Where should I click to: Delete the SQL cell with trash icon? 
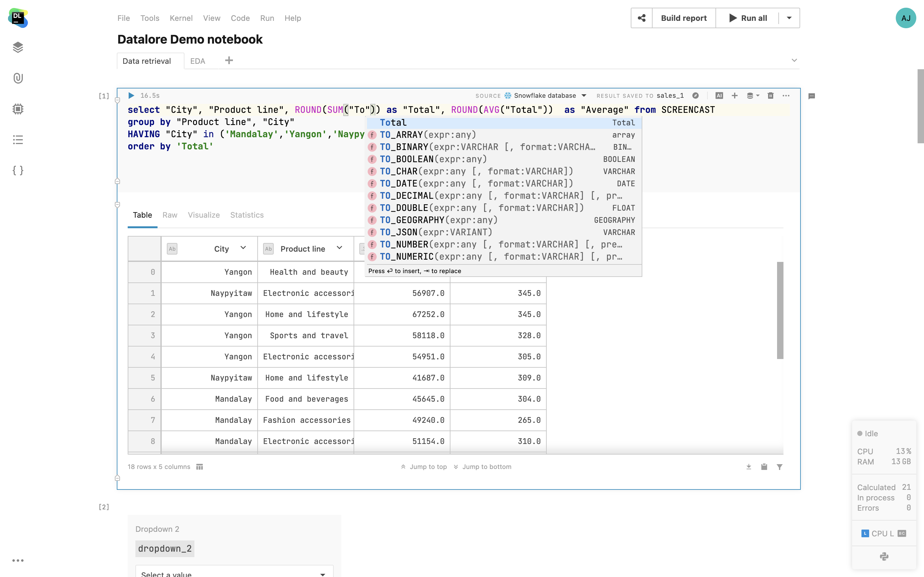click(771, 96)
